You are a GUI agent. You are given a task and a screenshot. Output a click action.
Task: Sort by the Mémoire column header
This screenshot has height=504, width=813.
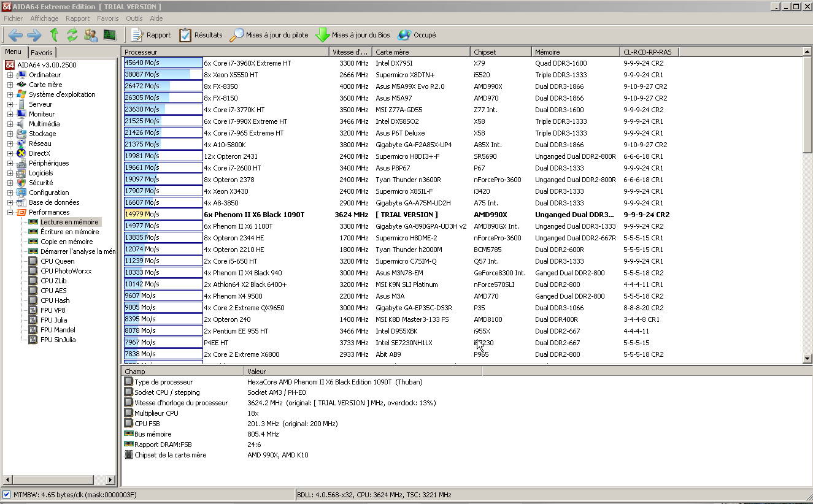576,52
